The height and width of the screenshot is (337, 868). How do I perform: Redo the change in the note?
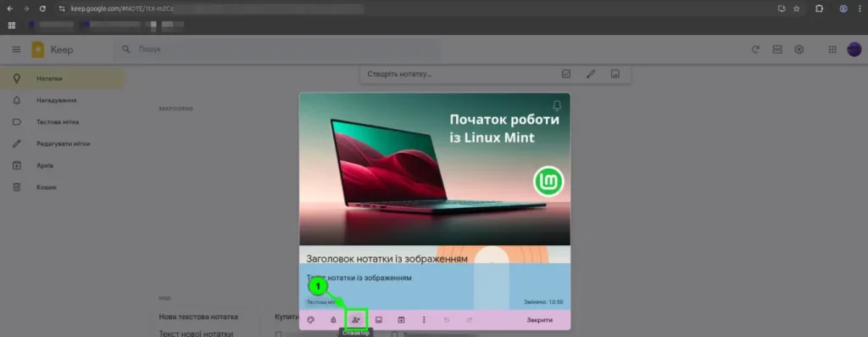pos(470,320)
